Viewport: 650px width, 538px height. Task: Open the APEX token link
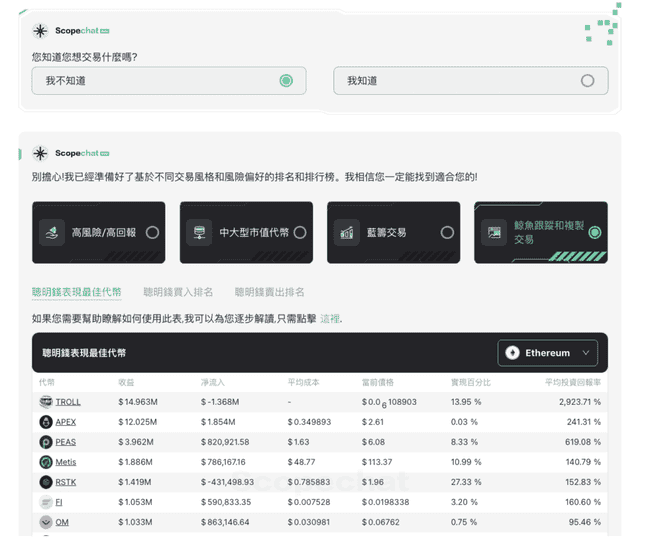65,422
